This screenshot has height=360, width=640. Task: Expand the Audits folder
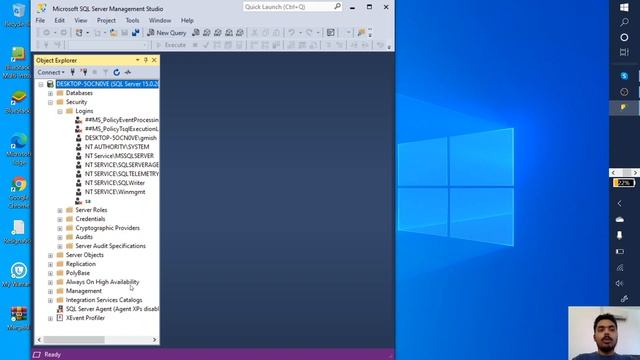tap(60, 238)
